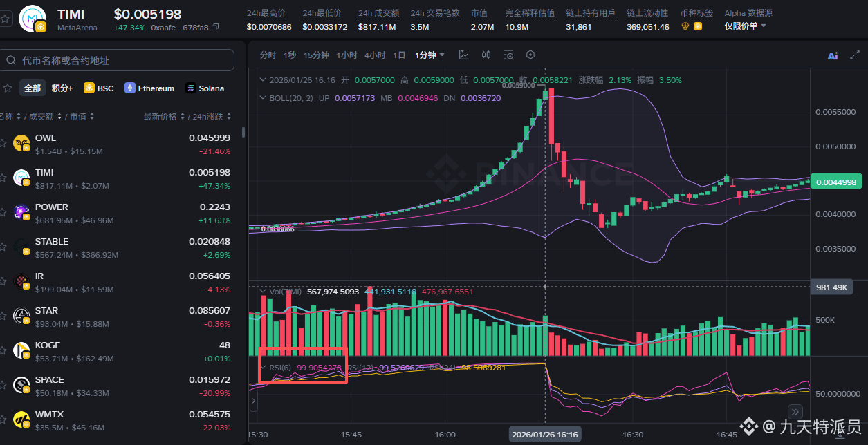Click the 24h 成交额 stat label
Screen dimensions: 868x445
[x=378, y=13]
